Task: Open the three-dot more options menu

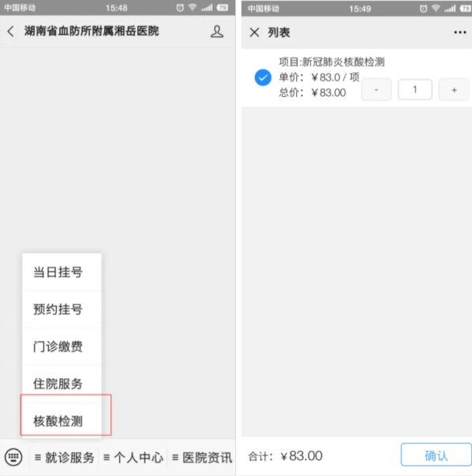Action: (x=460, y=32)
